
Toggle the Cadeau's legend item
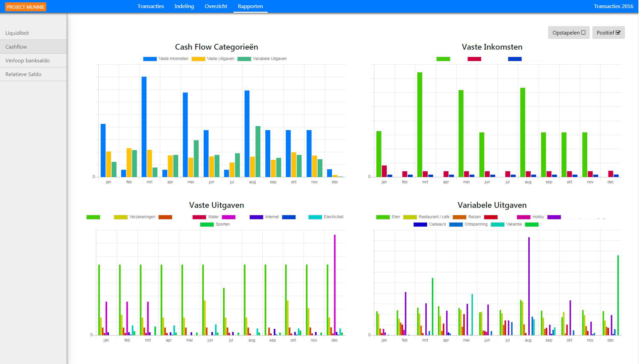(430, 224)
